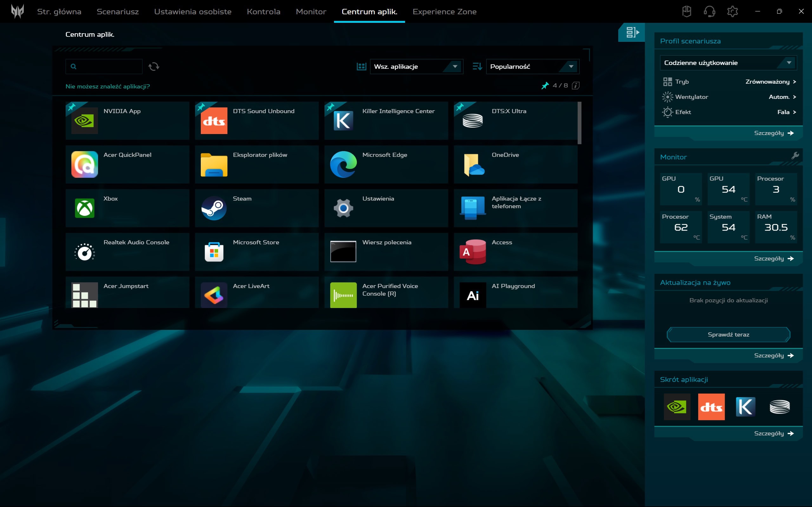Launch NVIDIA from app shortcut panel

point(677,407)
